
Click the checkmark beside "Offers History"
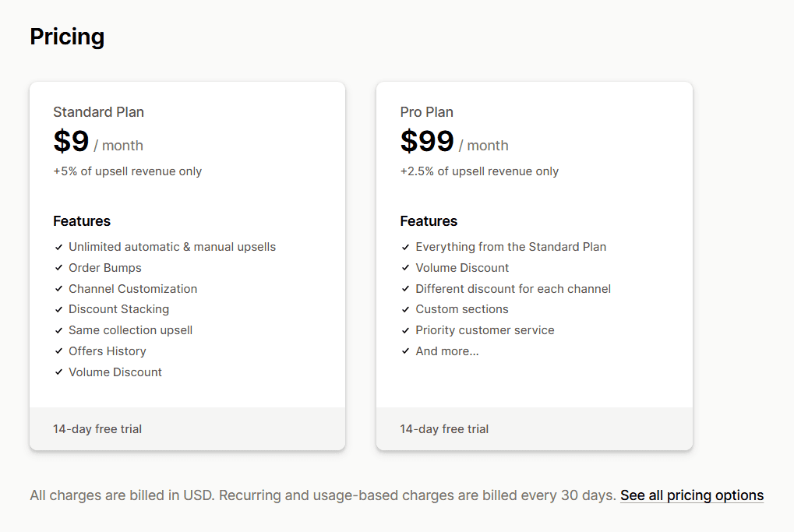[x=59, y=351]
